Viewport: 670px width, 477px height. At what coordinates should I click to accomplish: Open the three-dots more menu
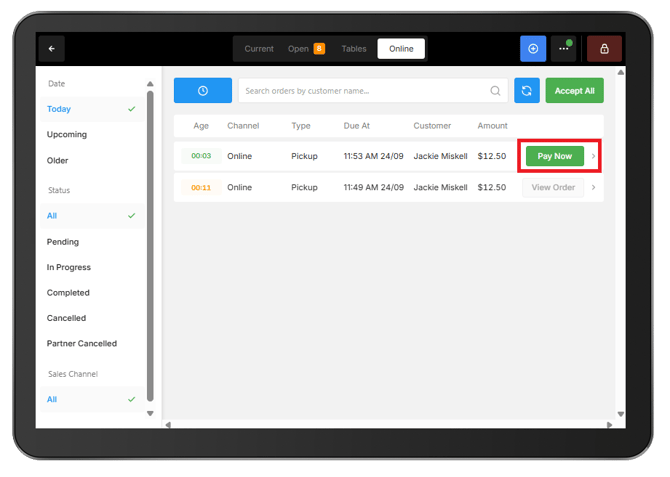click(x=564, y=49)
